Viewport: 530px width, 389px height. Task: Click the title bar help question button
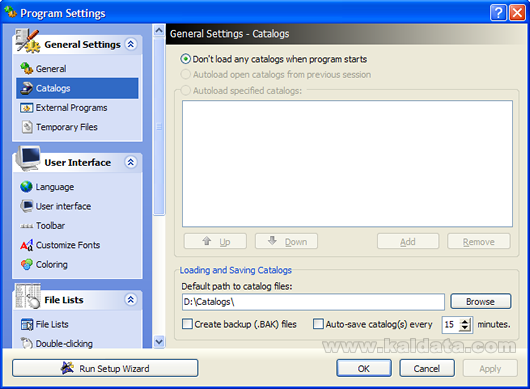point(498,13)
